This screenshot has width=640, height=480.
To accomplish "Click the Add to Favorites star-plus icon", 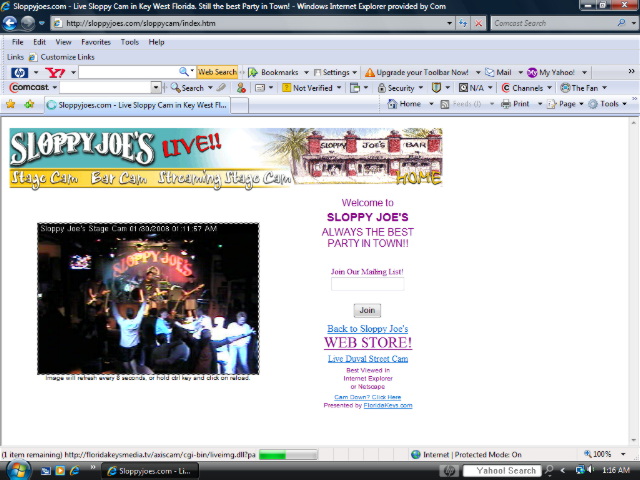I will pos(29,104).
